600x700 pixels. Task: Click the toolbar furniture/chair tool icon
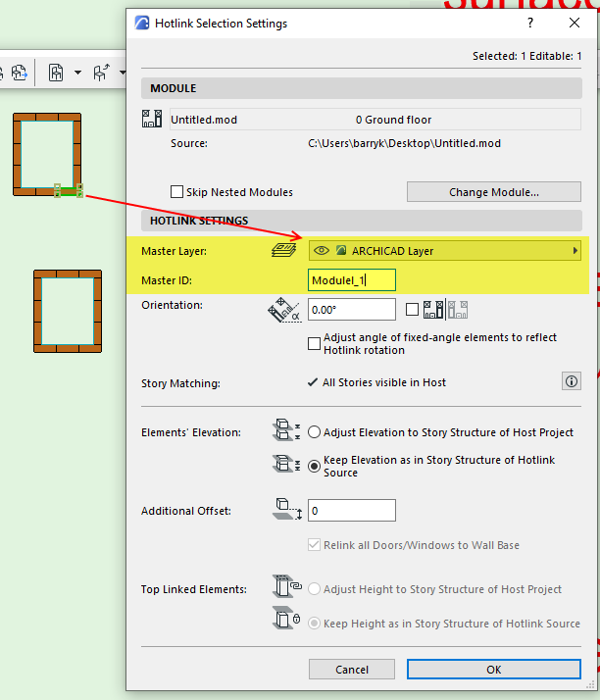pyautogui.click(x=56, y=73)
